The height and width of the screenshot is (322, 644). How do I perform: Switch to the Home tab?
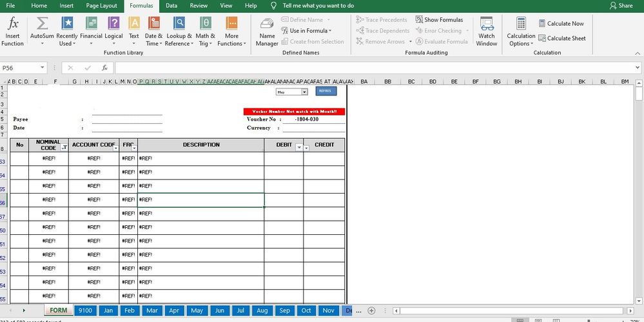click(39, 6)
